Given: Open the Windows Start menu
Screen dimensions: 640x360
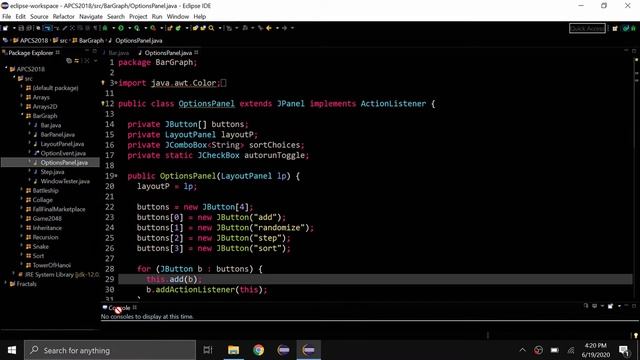Looking at the screenshot, I should click(x=12, y=350).
